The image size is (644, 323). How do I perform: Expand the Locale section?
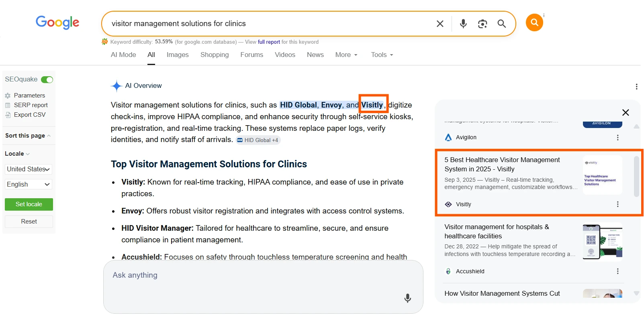click(17, 154)
